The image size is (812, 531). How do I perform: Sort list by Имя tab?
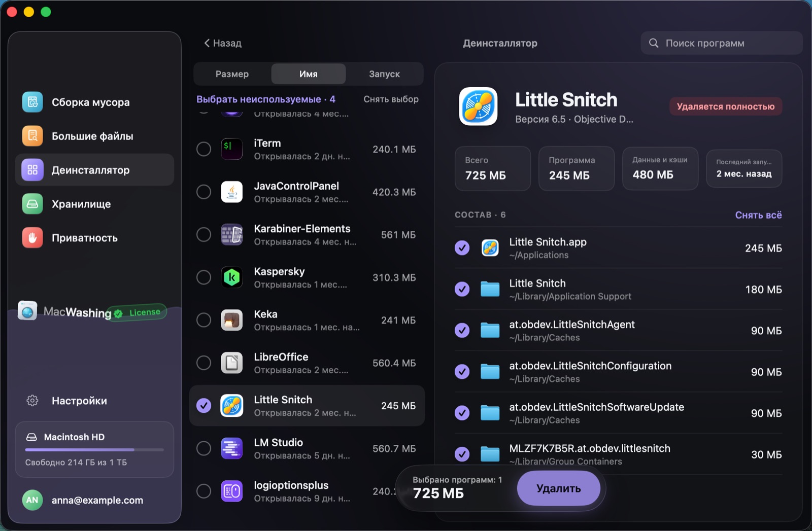(x=309, y=74)
